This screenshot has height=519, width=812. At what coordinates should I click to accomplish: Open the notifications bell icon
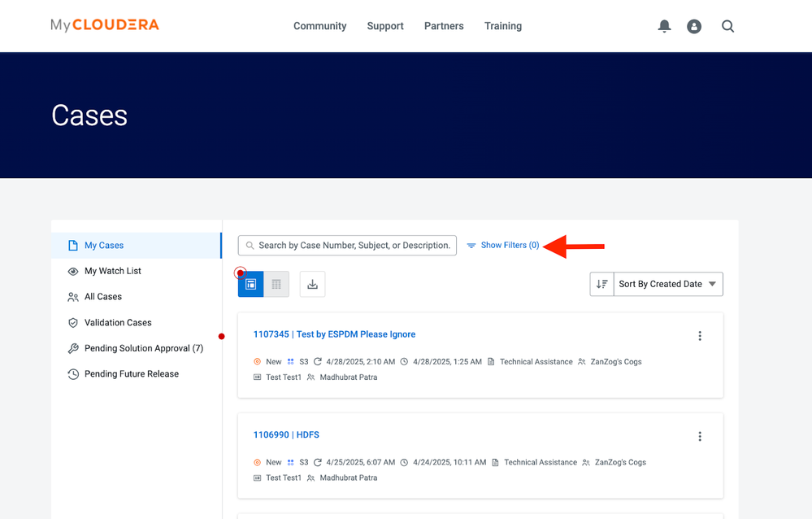tap(664, 26)
